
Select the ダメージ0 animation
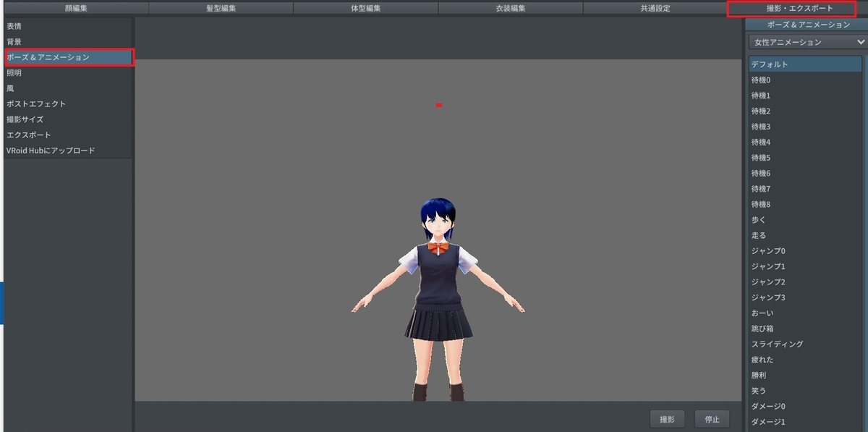pos(807,407)
